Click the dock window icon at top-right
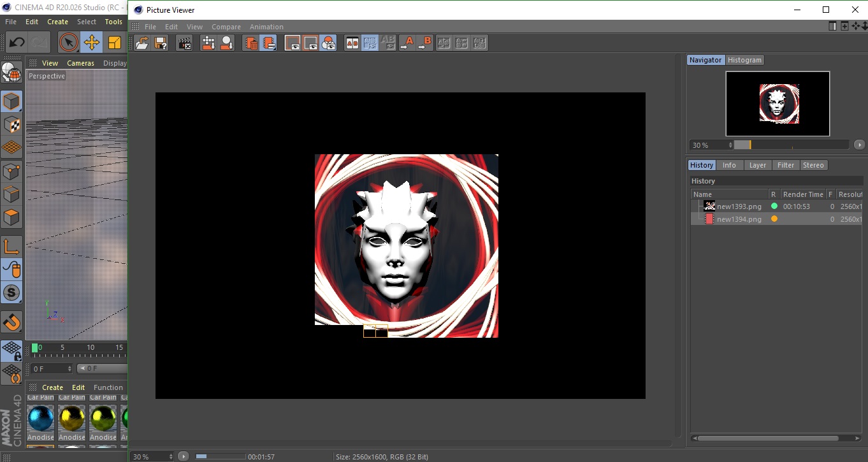 [832, 26]
